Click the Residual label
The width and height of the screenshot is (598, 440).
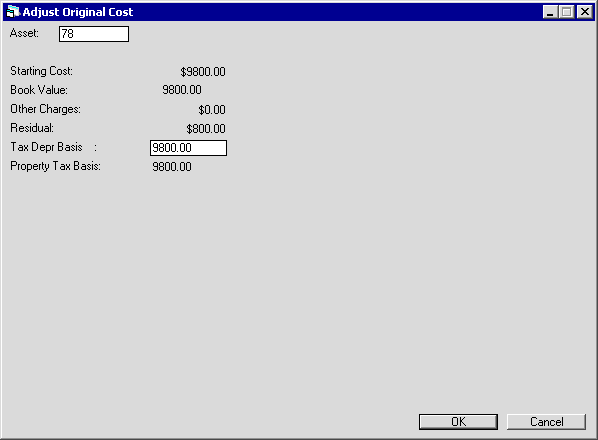point(32,128)
